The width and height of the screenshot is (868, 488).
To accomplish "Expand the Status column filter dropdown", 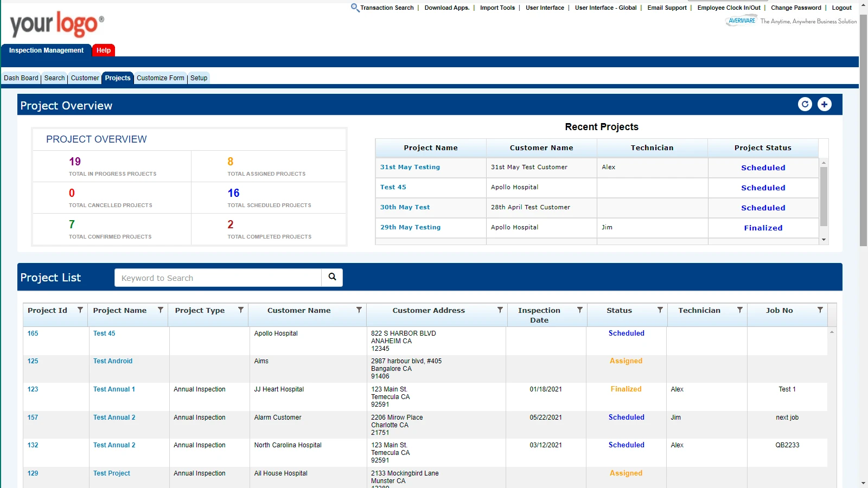I will 660,310.
